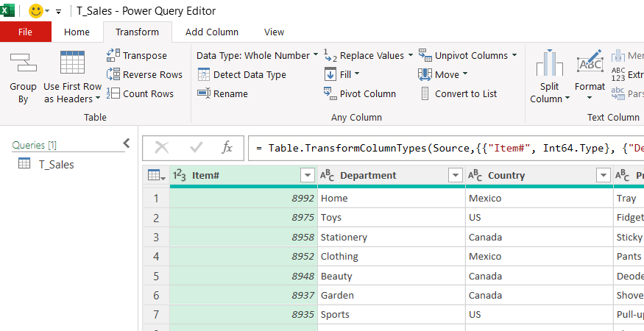Click the Format text icon
The width and height of the screenshot is (644, 331).
tap(590, 62)
